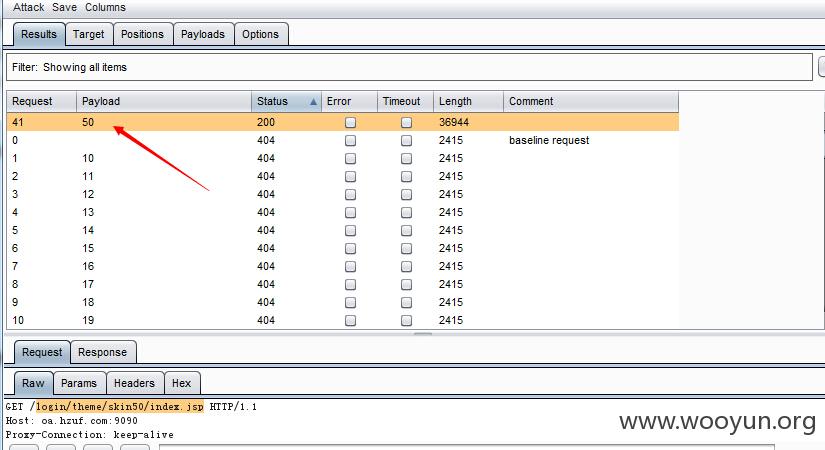Sort by the Comment column header
The image size is (825, 450).
coord(591,101)
